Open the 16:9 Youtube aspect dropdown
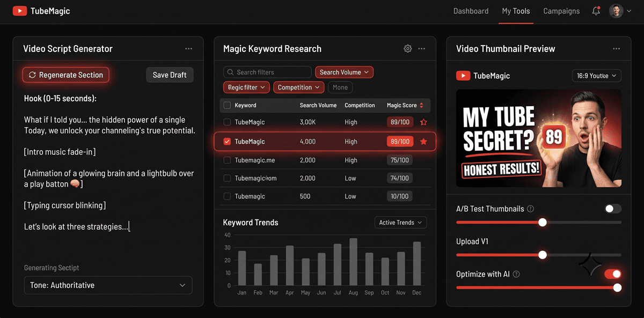 tap(597, 76)
